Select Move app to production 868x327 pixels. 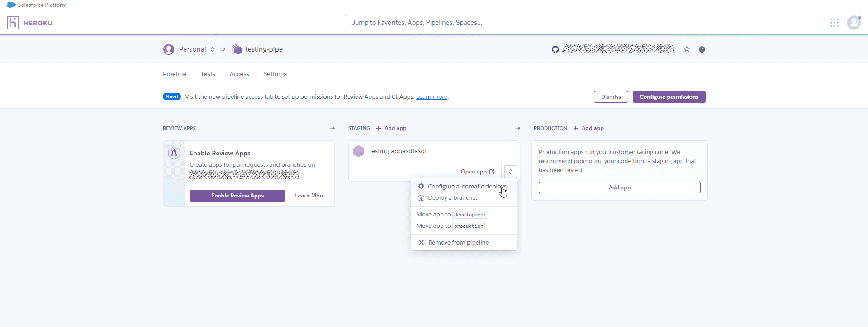[x=451, y=226]
